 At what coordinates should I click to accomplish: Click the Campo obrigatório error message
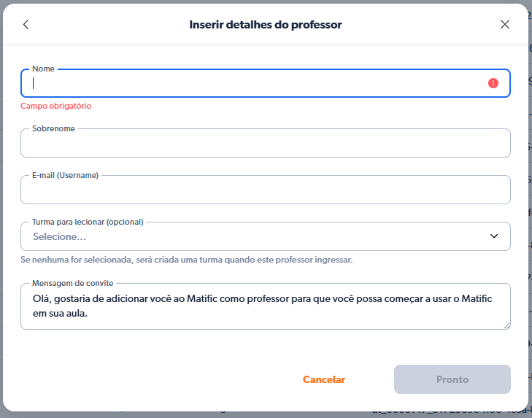[x=56, y=106]
